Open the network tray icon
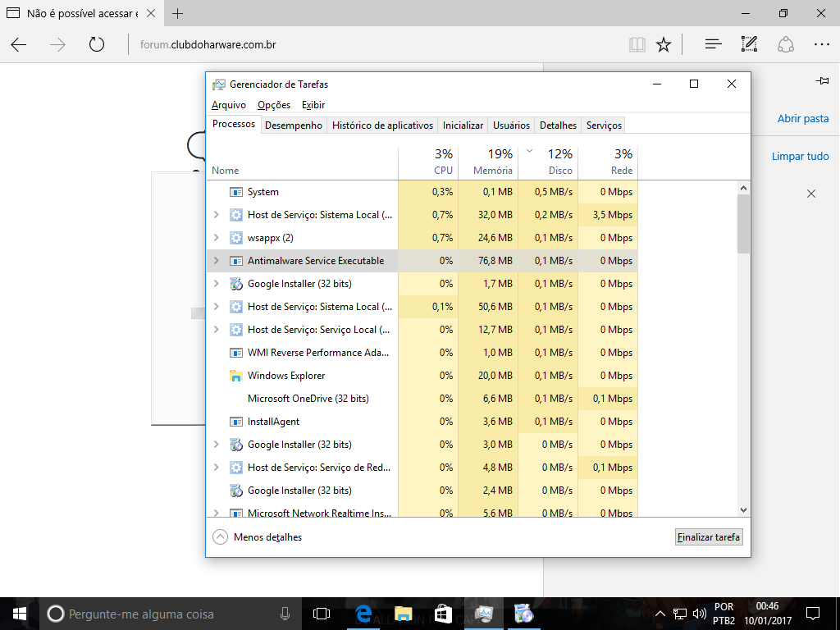Image resolution: width=840 pixels, height=630 pixels. pos(679,614)
